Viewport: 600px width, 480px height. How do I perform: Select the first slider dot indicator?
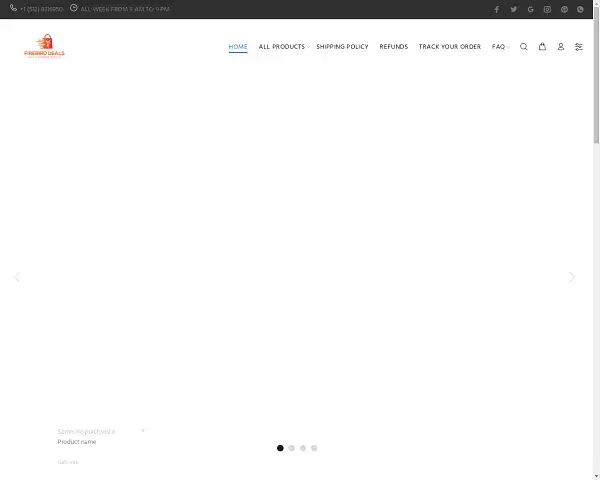coord(280,448)
